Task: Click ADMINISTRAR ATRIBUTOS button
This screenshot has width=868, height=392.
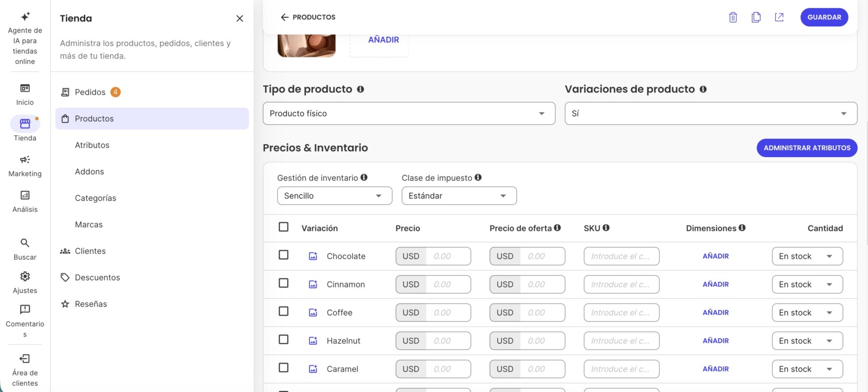Action: click(x=807, y=148)
